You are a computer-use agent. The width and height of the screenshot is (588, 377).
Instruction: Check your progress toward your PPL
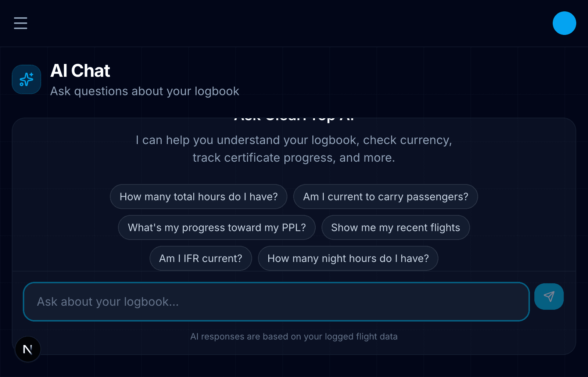click(x=216, y=227)
